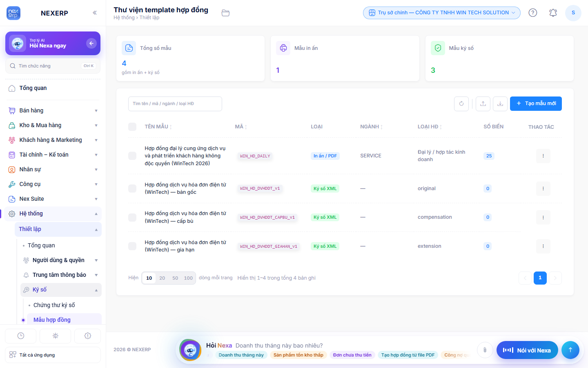The image size is (588, 368).
Task: Expand the Tài chính – Kế toán menu
Action: pos(53,155)
